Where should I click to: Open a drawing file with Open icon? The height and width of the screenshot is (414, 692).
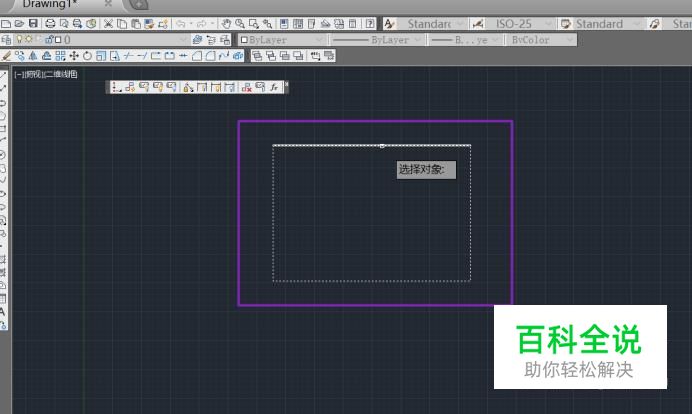click(19, 24)
